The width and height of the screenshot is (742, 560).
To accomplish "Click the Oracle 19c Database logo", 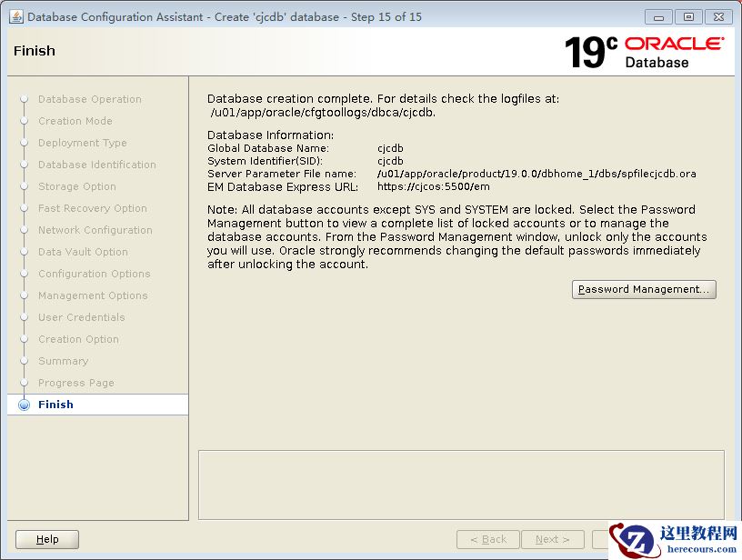I will coord(645,52).
